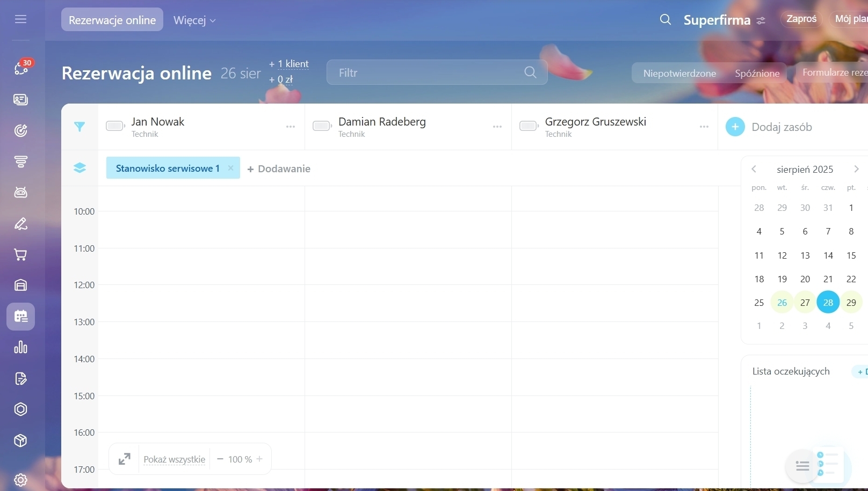868x491 pixels.
Task: Increase zoom with the plus button
Action: (260, 459)
